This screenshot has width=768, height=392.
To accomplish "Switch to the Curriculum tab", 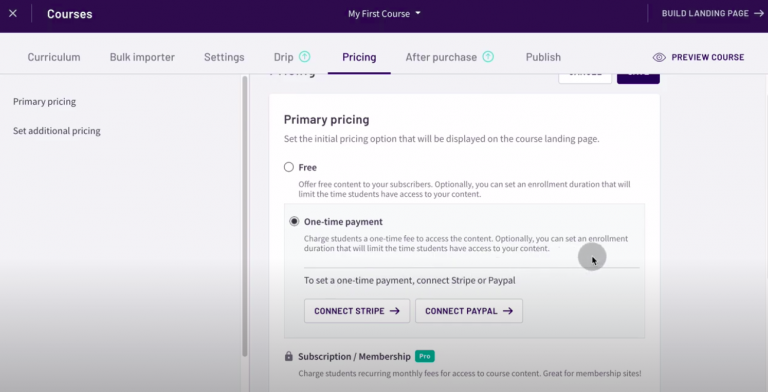I will (54, 57).
